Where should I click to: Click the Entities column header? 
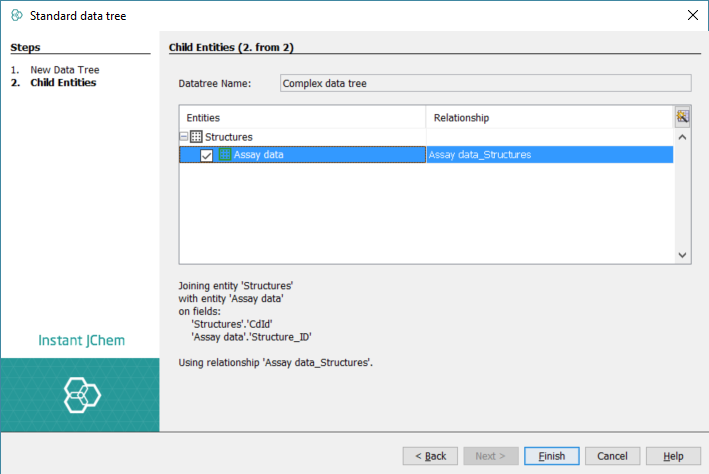click(x=302, y=118)
